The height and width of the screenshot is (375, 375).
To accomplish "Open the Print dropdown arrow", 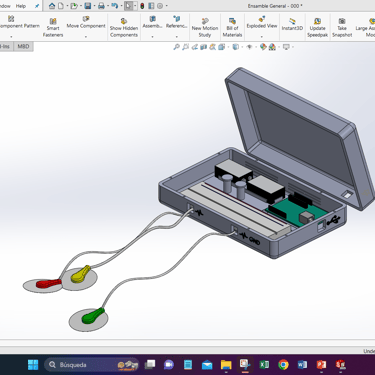I will 108,6.
